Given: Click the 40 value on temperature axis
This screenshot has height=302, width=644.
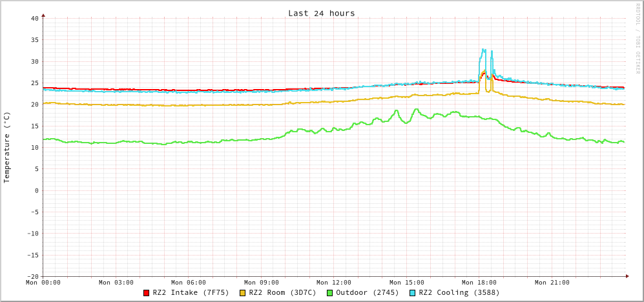Looking at the screenshot, I should [x=34, y=18].
